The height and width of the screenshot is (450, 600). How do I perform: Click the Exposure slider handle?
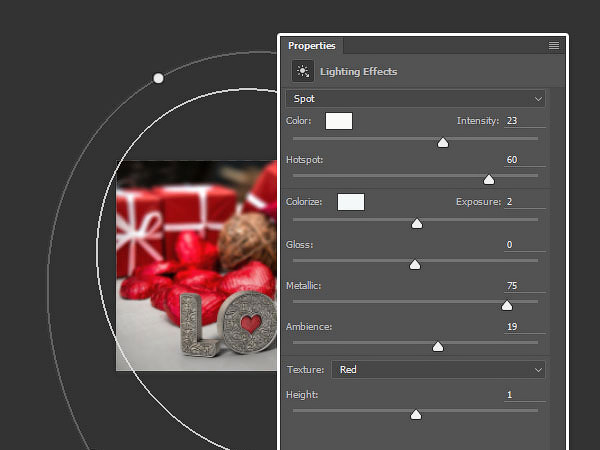417,223
